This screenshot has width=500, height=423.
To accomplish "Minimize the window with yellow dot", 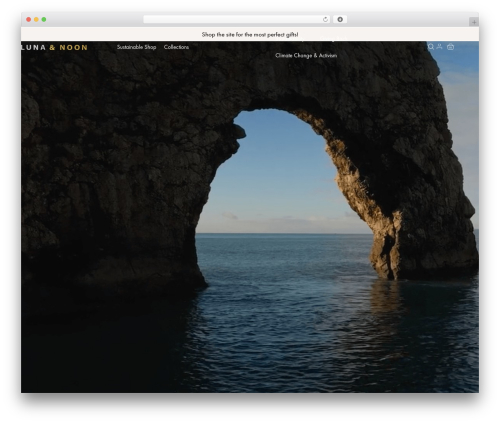I will 36,19.
